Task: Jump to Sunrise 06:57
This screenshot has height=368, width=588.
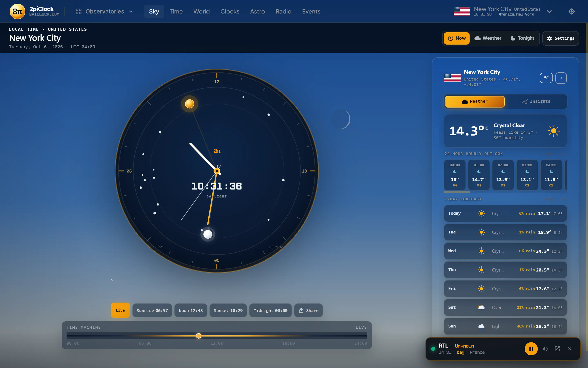Action: coord(152,310)
